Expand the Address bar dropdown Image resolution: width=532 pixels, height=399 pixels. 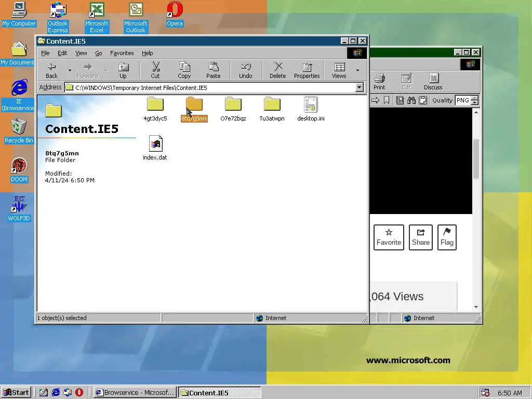coord(360,87)
